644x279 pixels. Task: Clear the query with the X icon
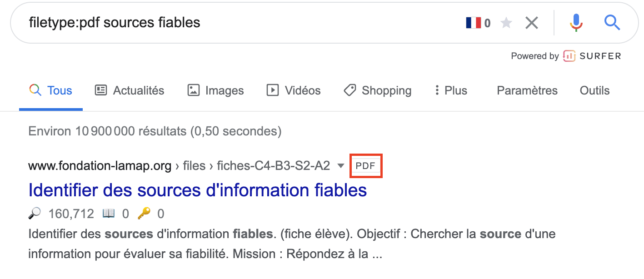[x=531, y=22]
